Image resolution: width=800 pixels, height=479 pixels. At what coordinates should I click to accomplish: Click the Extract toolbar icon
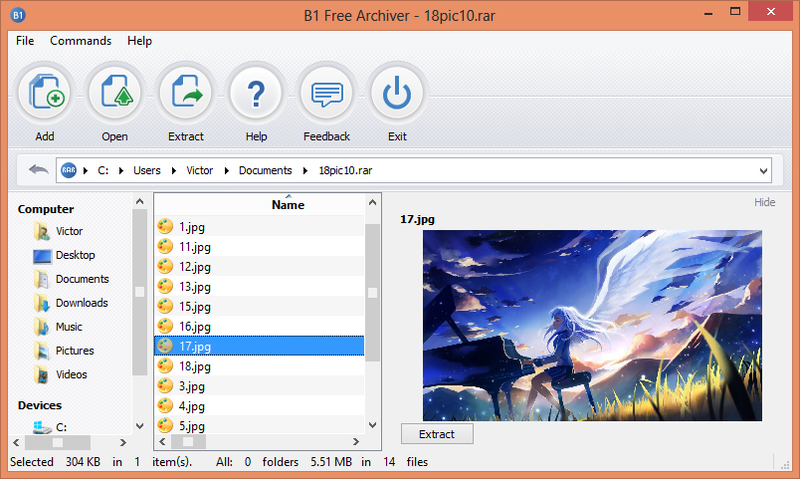(x=186, y=93)
